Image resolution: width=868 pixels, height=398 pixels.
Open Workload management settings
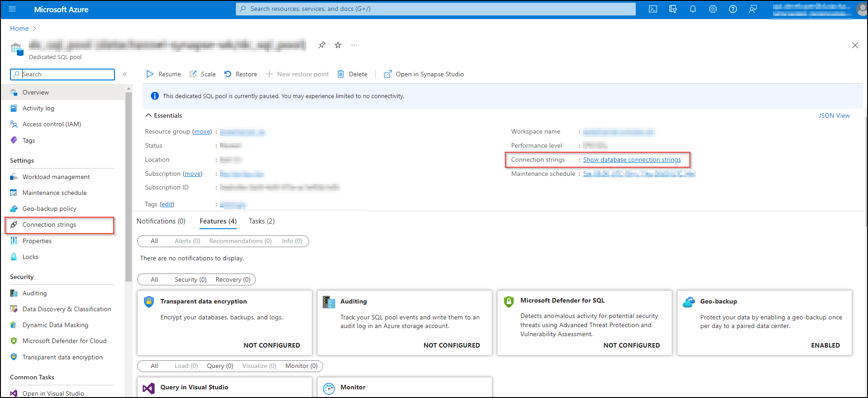63,177
